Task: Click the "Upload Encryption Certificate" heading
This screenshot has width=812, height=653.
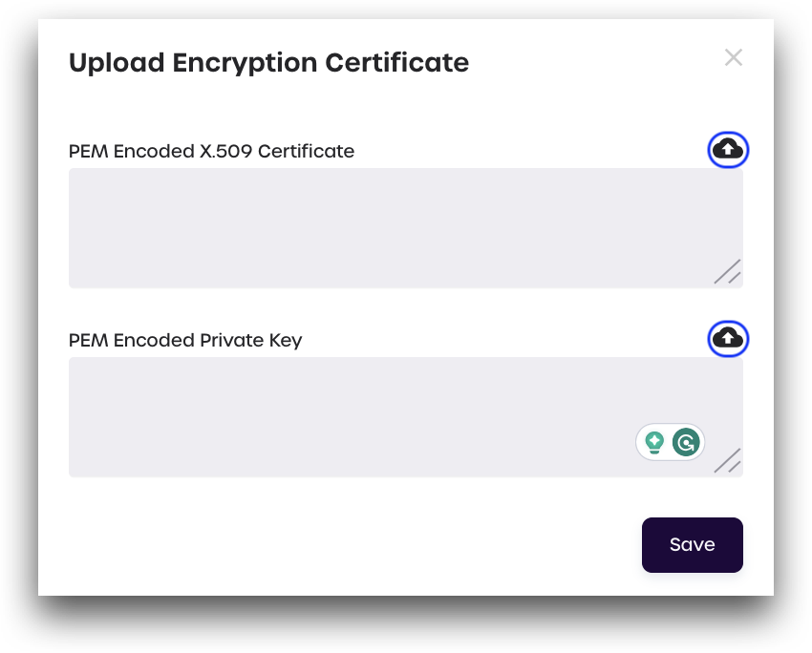Action: (268, 63)
